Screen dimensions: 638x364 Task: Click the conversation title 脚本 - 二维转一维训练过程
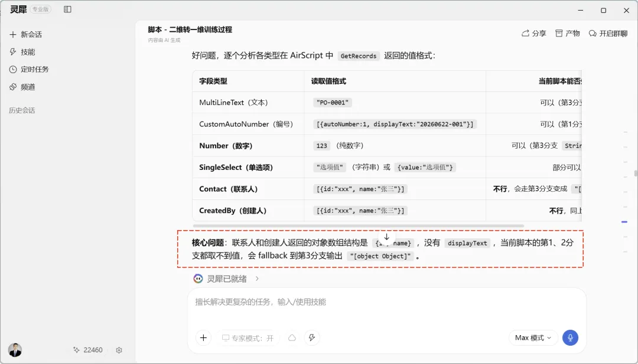(190, 29)
